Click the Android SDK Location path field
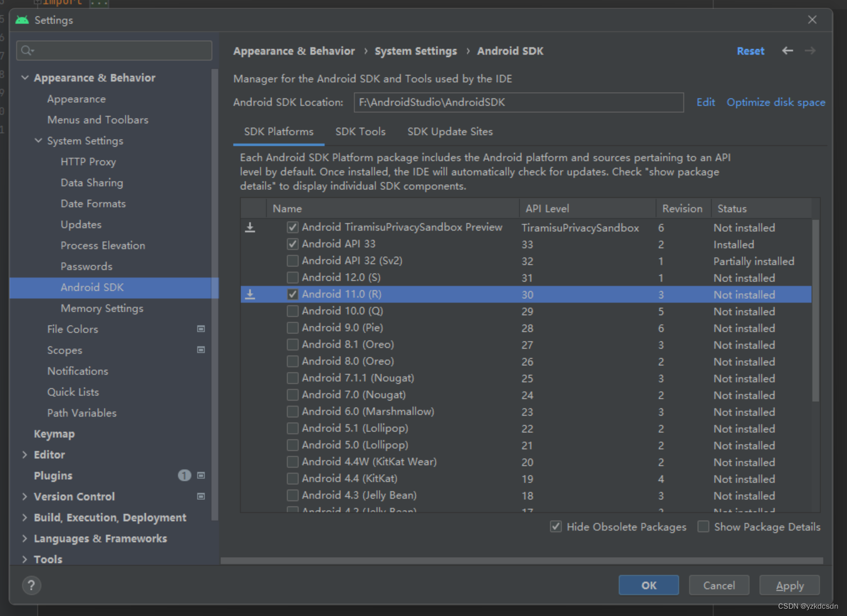The width and height of the screenshot is (847, 616). (518, 102)
